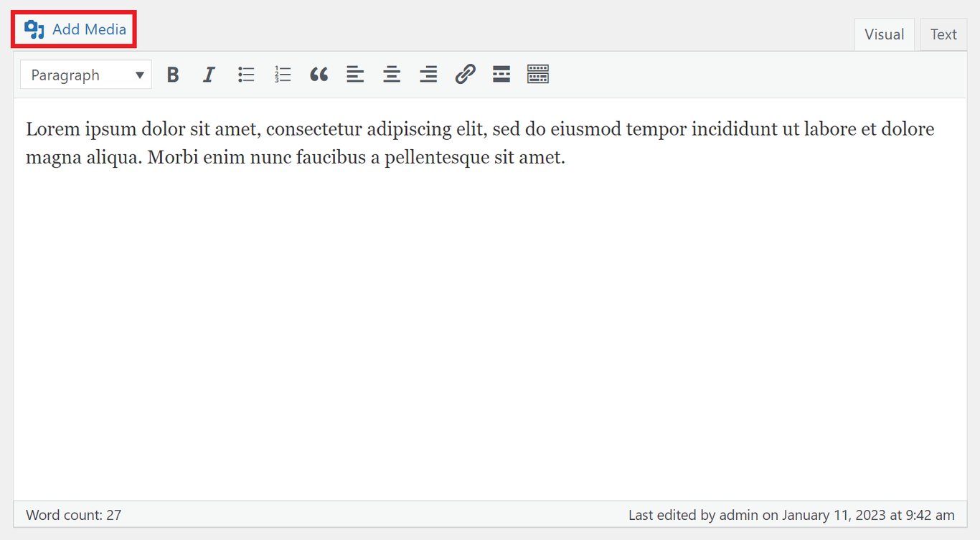980x540 pixels.
Task: Toggle the extended toolbar open
Action: coord(537,74)
